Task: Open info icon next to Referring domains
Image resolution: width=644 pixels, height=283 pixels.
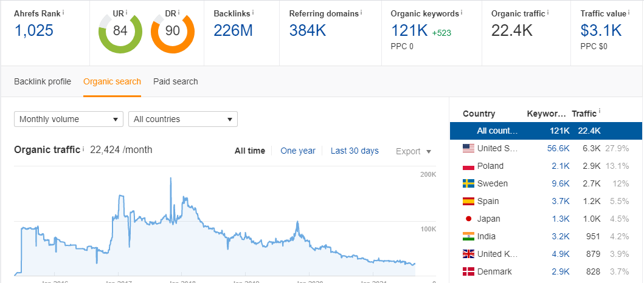Action: click(361, 12)
